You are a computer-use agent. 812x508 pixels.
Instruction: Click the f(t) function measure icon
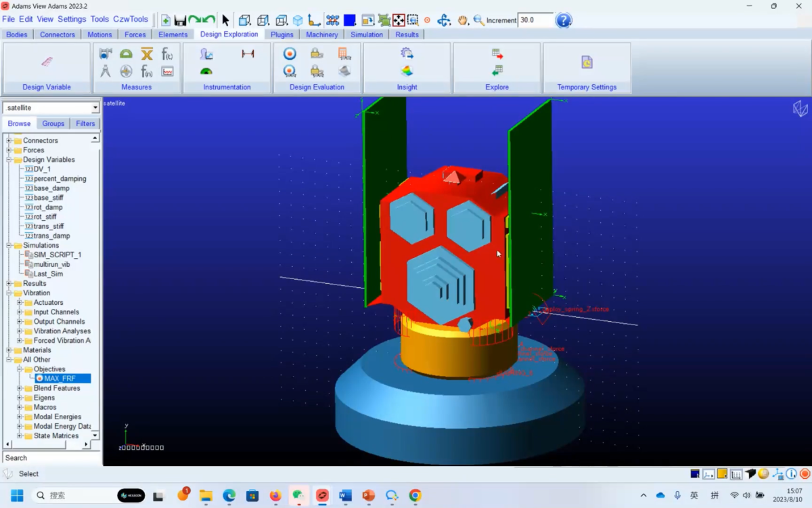click(167, 54)
